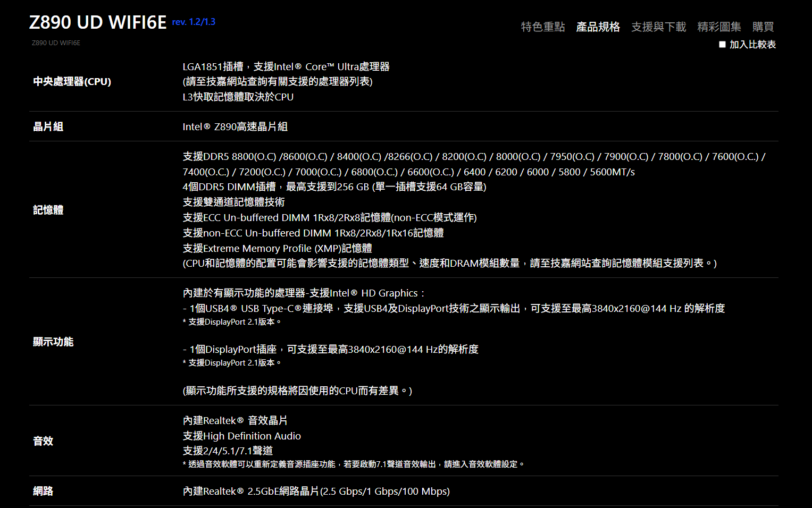Go to the 購買 tab

pos(763,27)
